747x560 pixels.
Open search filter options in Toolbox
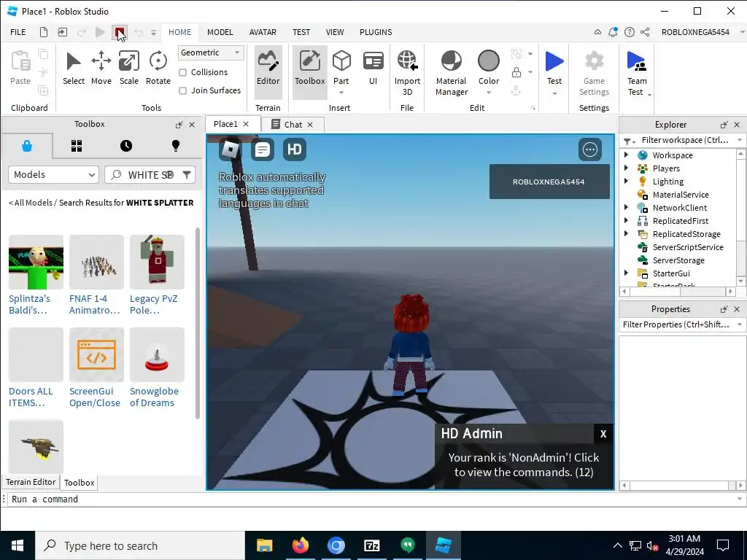point(187,175)
